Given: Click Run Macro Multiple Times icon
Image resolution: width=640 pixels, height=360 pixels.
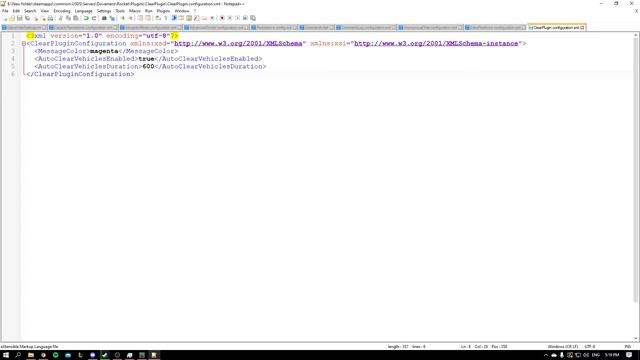Looking at the screenshot, I should pos(245,18).
